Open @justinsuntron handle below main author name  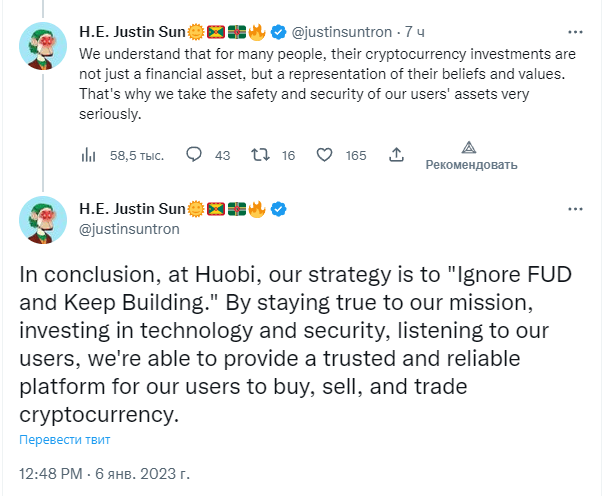click(129, 229)
